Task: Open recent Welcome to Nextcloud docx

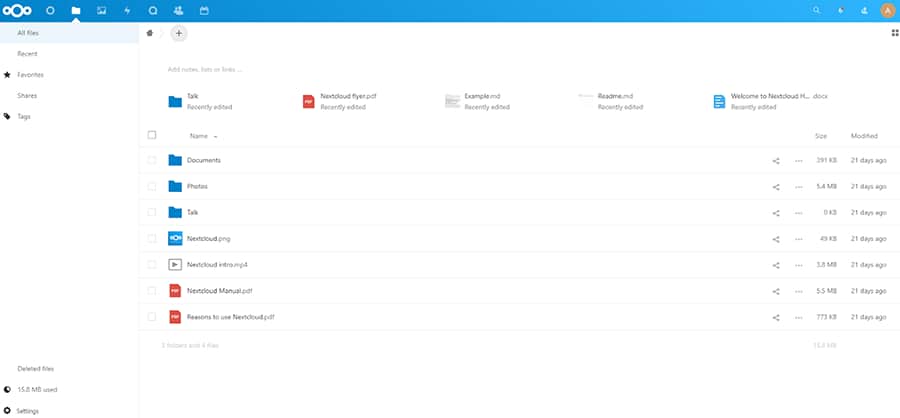Action: (x=770, y=102)
